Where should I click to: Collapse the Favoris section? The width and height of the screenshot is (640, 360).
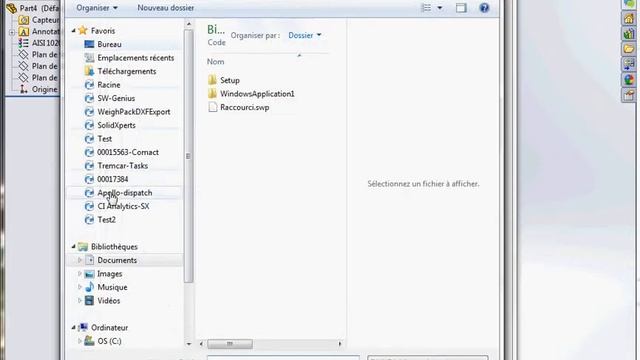(x=74, y=31)
